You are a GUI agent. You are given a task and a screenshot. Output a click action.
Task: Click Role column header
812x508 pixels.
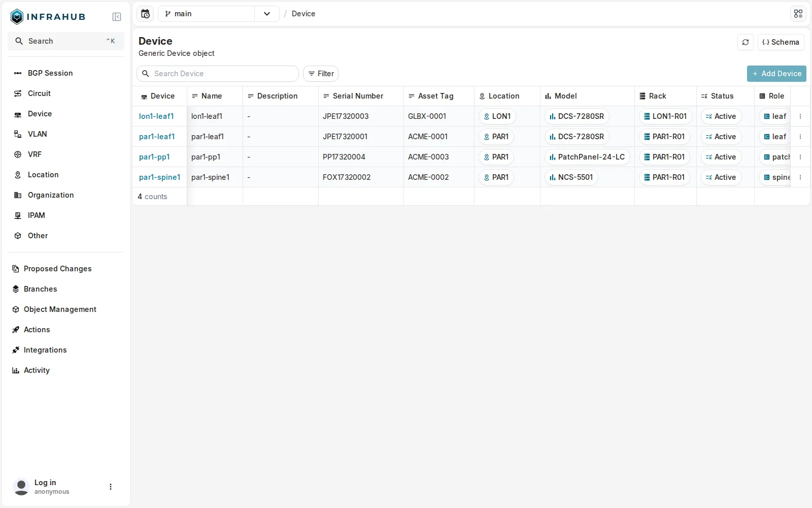coord(772,96)
